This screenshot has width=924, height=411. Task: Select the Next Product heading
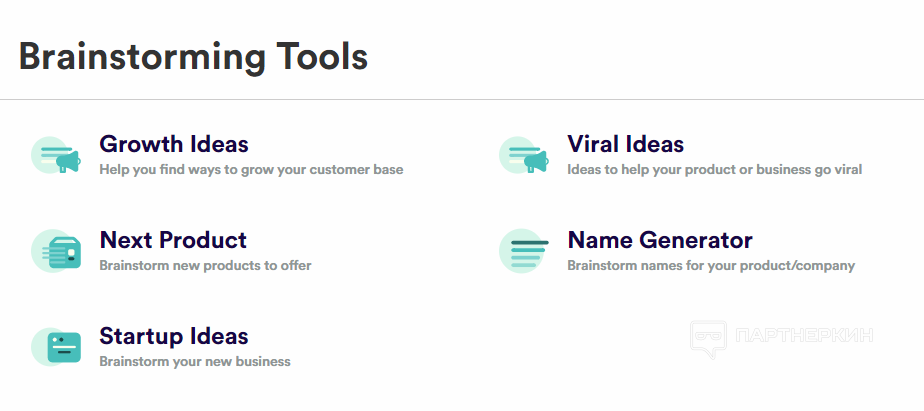click(x=173, y=240)
